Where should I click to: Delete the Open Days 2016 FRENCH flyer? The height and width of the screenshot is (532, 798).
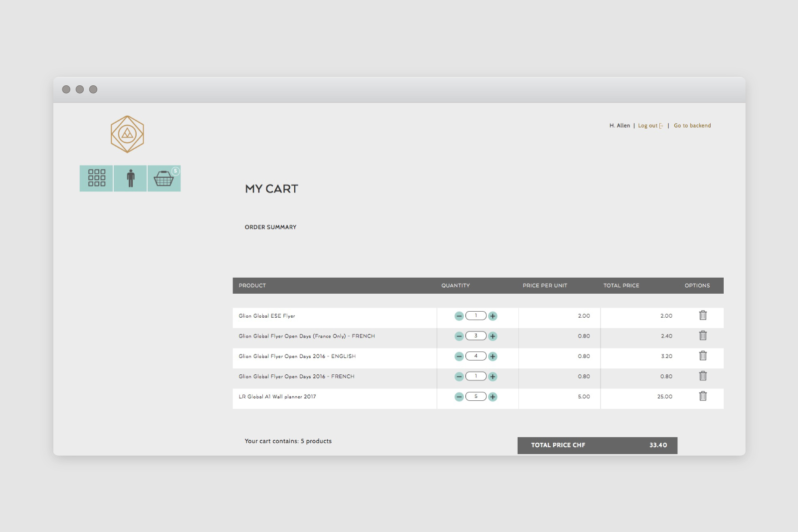click(703, 376)
